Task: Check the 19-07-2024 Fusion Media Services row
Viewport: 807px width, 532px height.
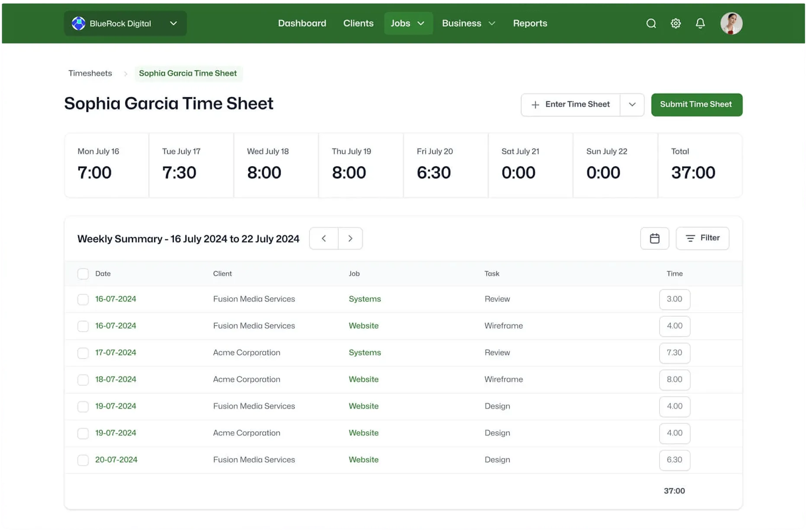Action: [83, 407]
